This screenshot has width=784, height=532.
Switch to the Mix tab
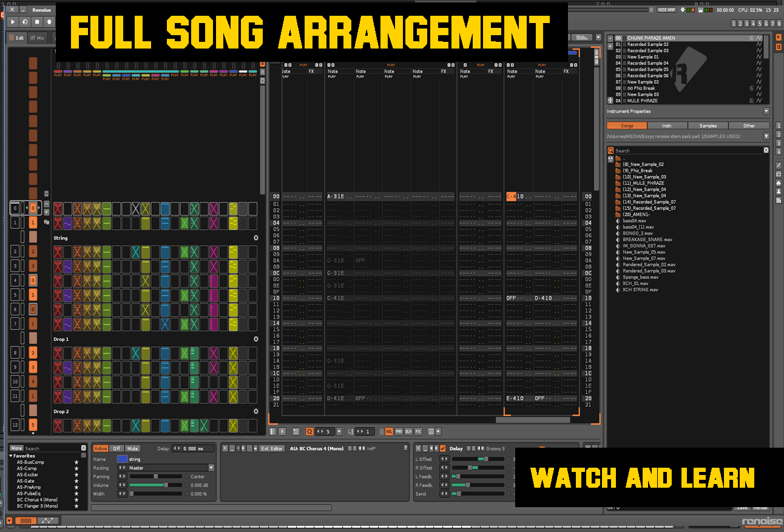pos(37,38)
